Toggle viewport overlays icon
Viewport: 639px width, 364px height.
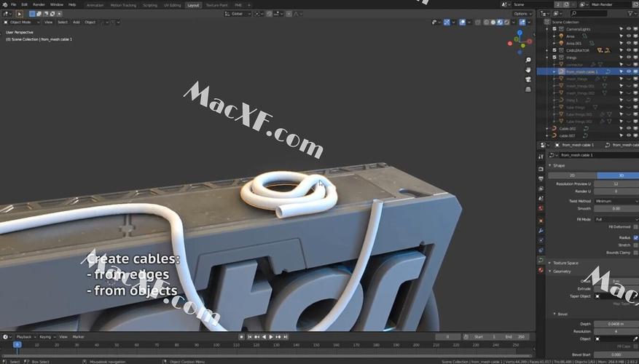pos(462,23)
